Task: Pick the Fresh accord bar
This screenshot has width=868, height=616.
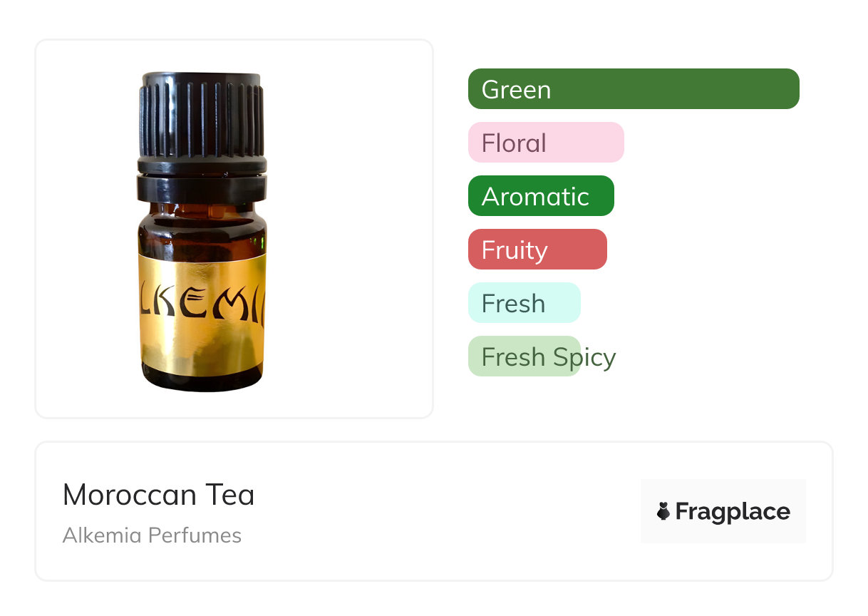Action: tap(525, 303)
